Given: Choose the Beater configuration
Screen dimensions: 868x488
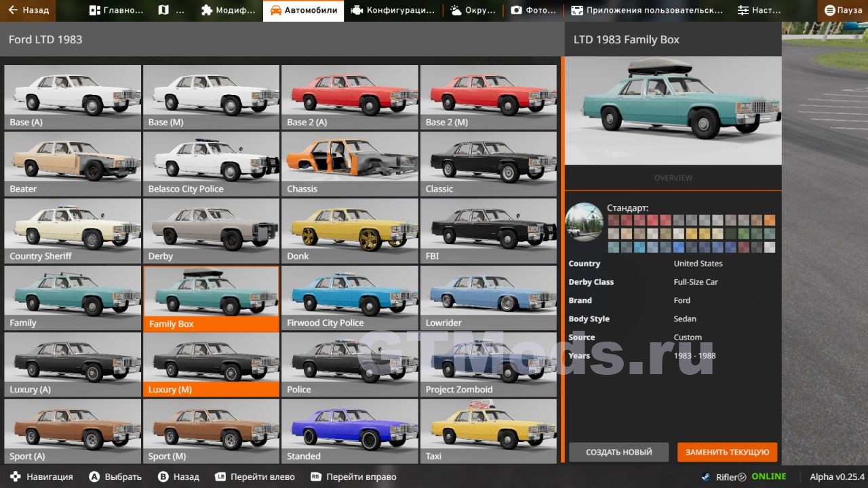Looking at the screenshot, I should pos(73,163).
